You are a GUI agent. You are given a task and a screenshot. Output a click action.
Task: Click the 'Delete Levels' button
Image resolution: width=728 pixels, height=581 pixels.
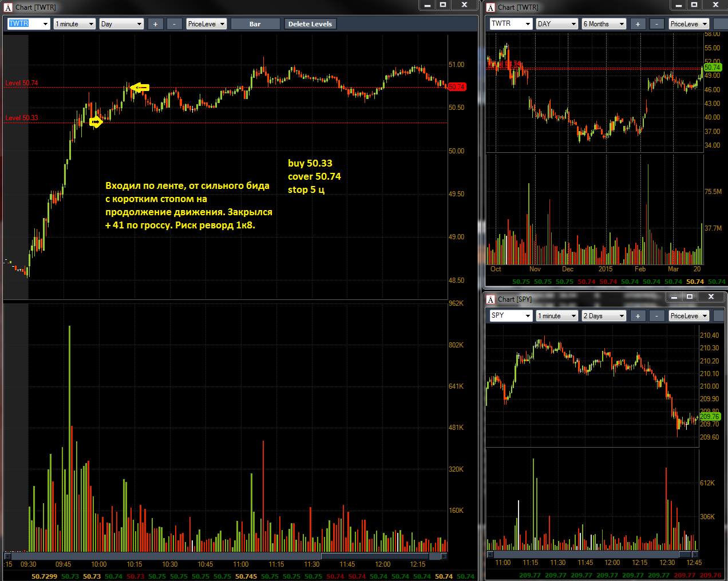310,24
